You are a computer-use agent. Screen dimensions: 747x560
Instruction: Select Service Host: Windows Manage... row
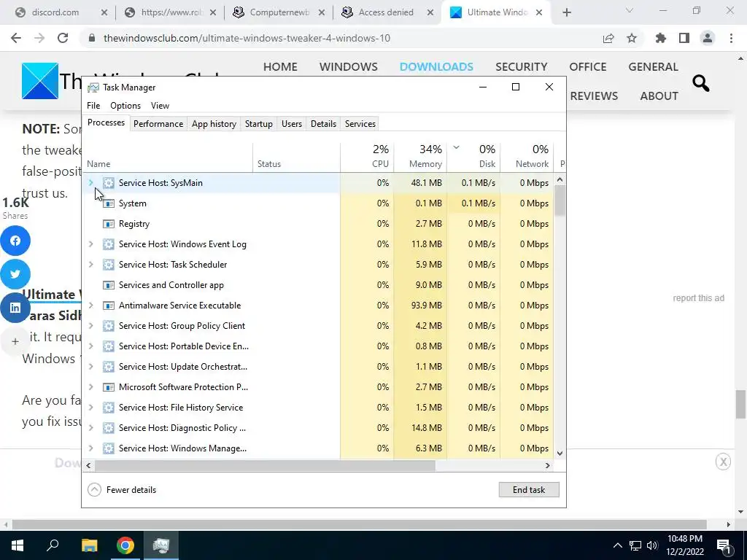pyautogui.click(x=317, y=448)
